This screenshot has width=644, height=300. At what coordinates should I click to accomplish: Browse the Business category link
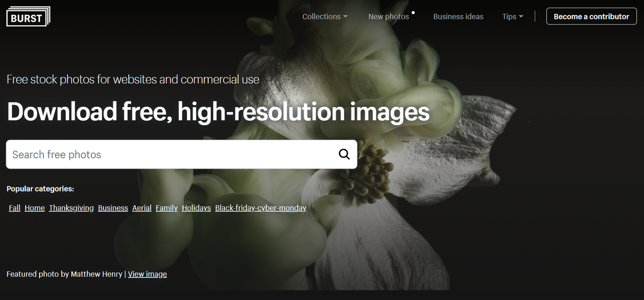coord(113,208)
